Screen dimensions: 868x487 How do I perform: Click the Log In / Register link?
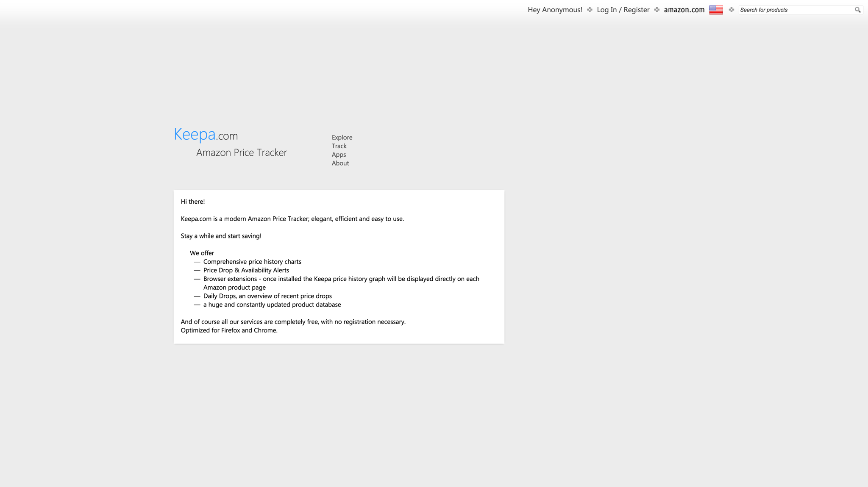click(x=623, y=10)
